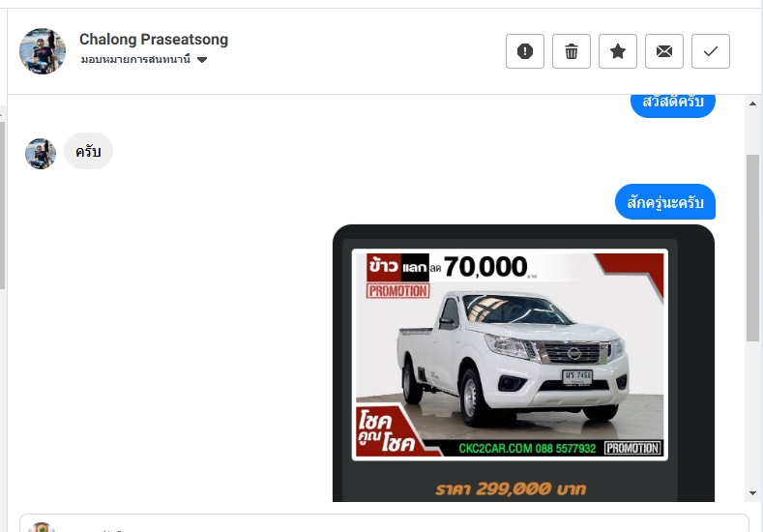Click the left panel scrollbar
This screenshot has width=763, height=532.
click(3, 204)
